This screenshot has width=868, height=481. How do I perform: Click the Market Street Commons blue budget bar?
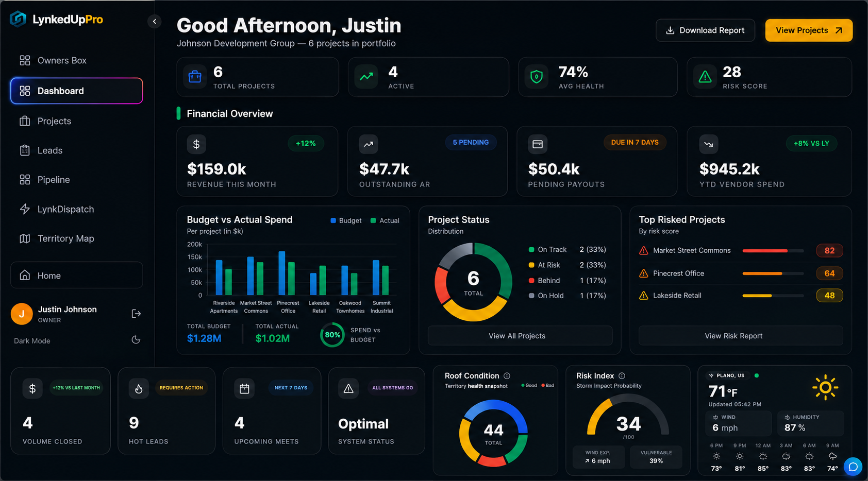pos(251,276)
